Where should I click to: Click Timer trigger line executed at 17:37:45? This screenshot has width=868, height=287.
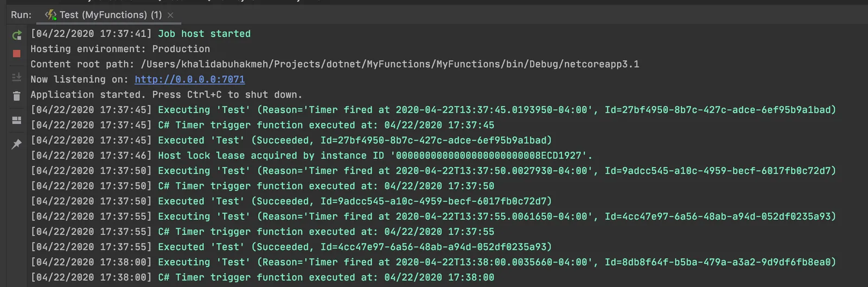click(262, 125)
